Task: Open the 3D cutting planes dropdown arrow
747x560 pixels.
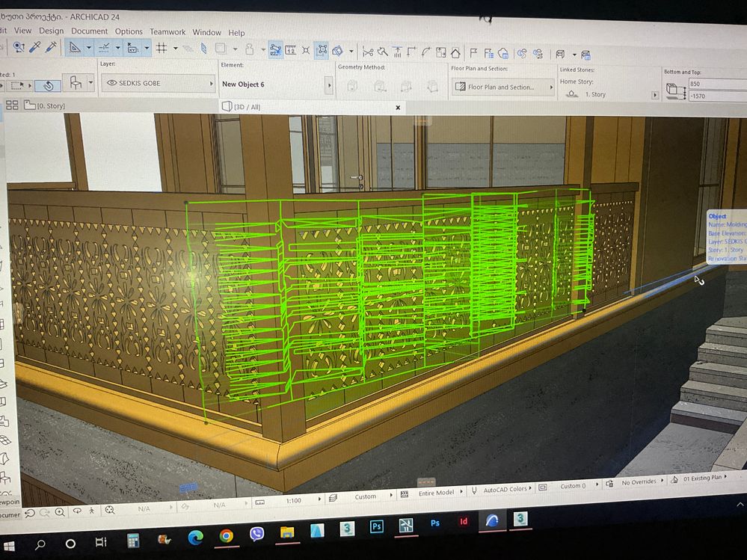Action: (351, 51)
